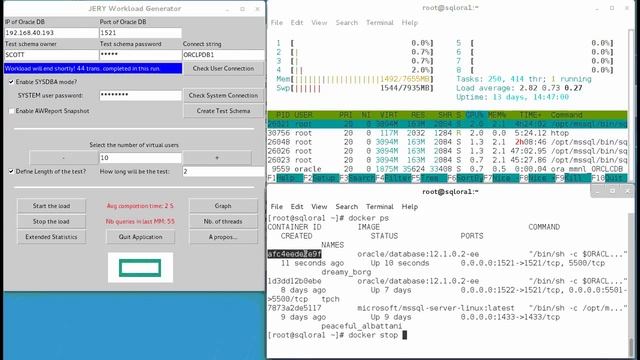Click the Port of Oracle DB field
The height and width of the screenshot is (360, 640).
[x=140, y=33]
